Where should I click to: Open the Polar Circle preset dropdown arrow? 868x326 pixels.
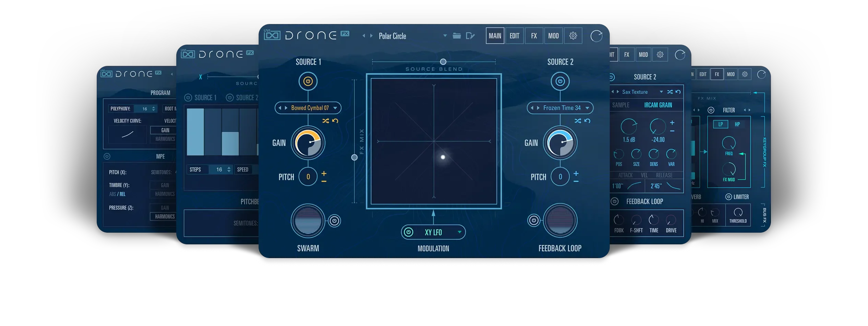pos(445,36)
